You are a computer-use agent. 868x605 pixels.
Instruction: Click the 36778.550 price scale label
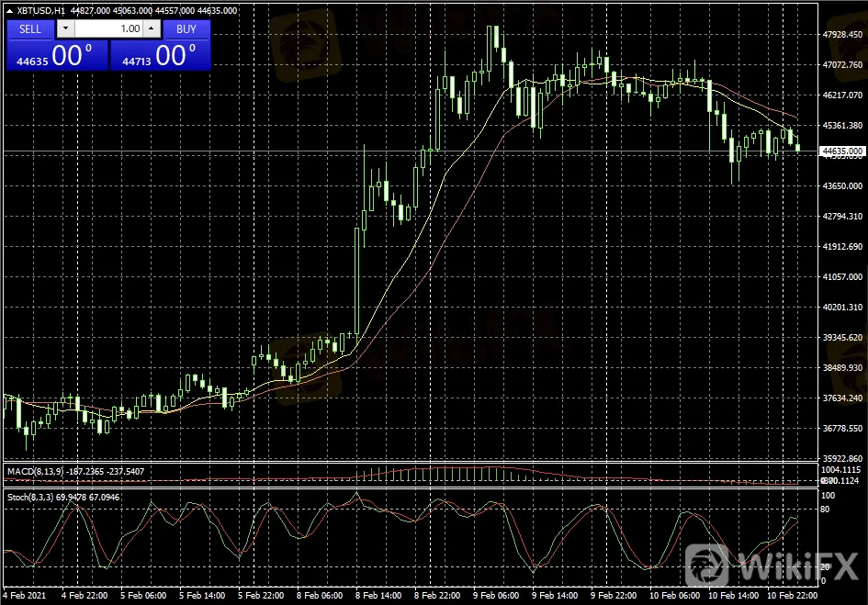click(842, 429)
